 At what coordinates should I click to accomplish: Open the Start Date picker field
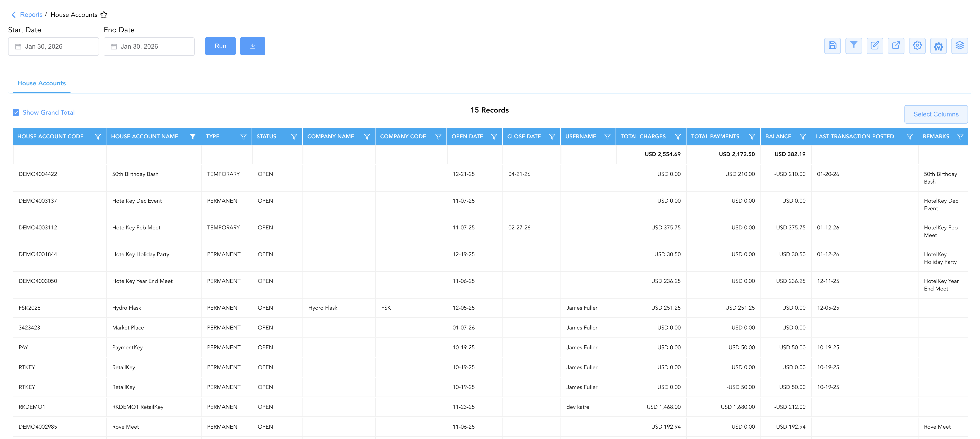[x=54, y=46]
